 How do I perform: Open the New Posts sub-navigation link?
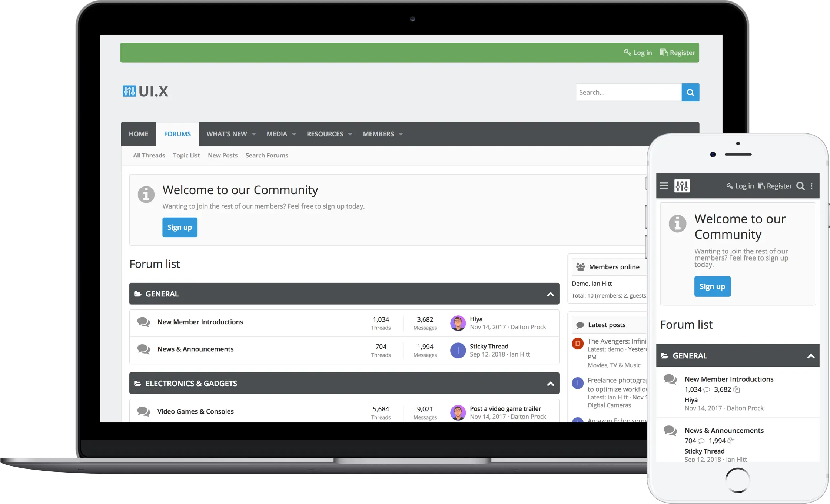coord(222,155)
